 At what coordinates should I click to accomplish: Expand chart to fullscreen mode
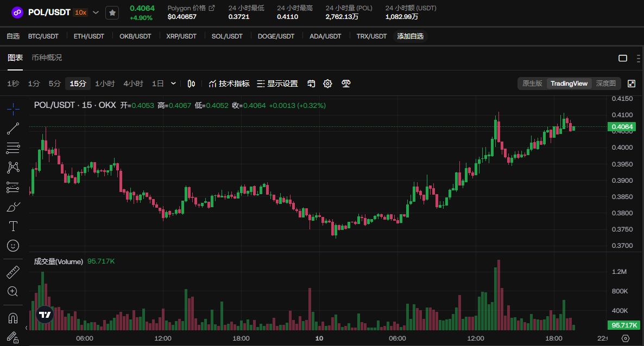click(632, 84)
